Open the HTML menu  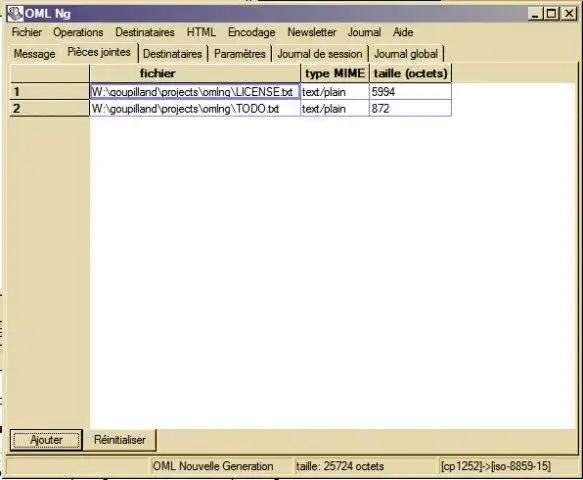coord(201,32)
